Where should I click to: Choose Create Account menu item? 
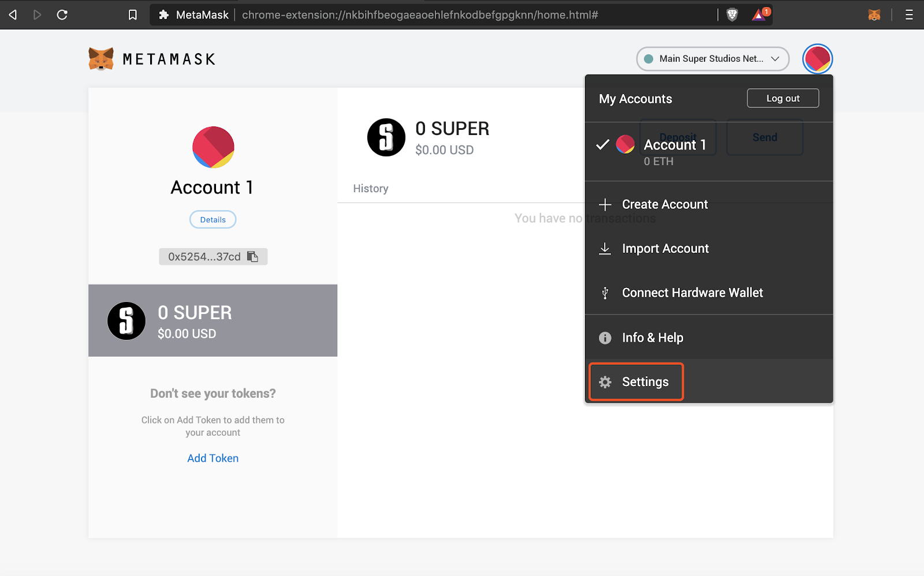pyautogui.click(x=664, y=204)
